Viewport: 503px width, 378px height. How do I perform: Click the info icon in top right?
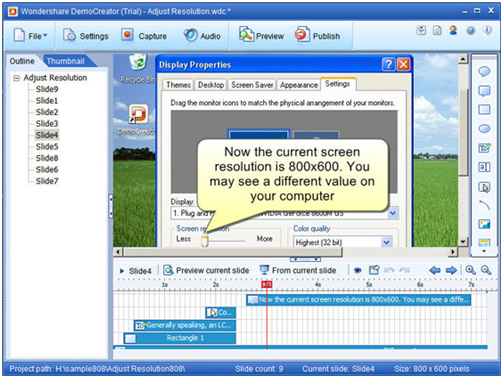click(x=487, y=31)
